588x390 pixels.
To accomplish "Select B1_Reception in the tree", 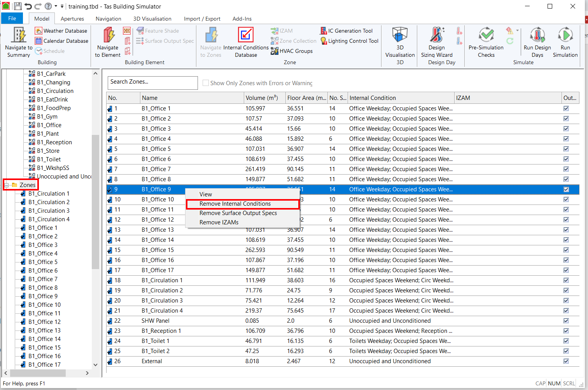I will [54, 142].
